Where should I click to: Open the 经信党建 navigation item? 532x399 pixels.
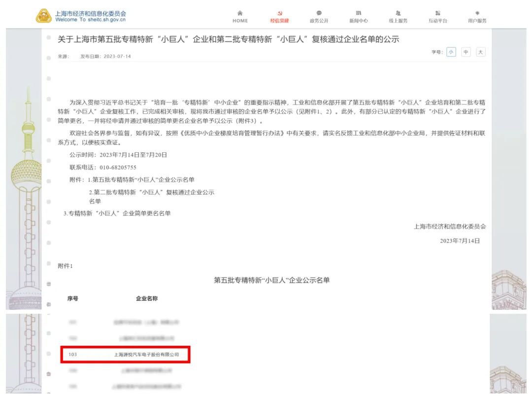tap(280, 17)
